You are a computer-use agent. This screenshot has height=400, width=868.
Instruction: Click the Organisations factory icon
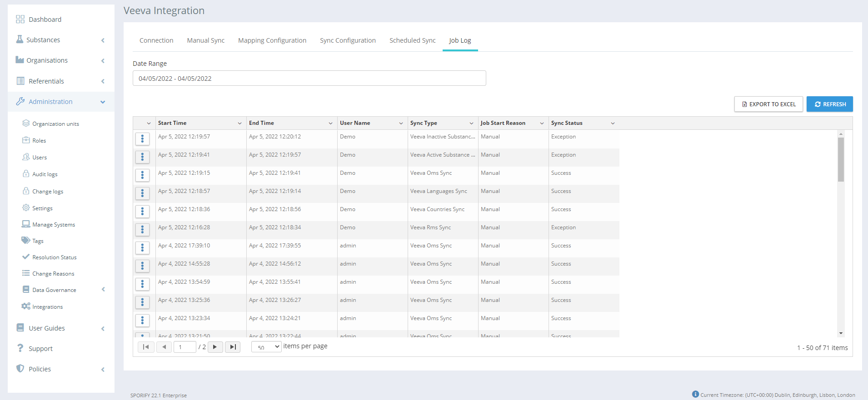tap(20, 60)
